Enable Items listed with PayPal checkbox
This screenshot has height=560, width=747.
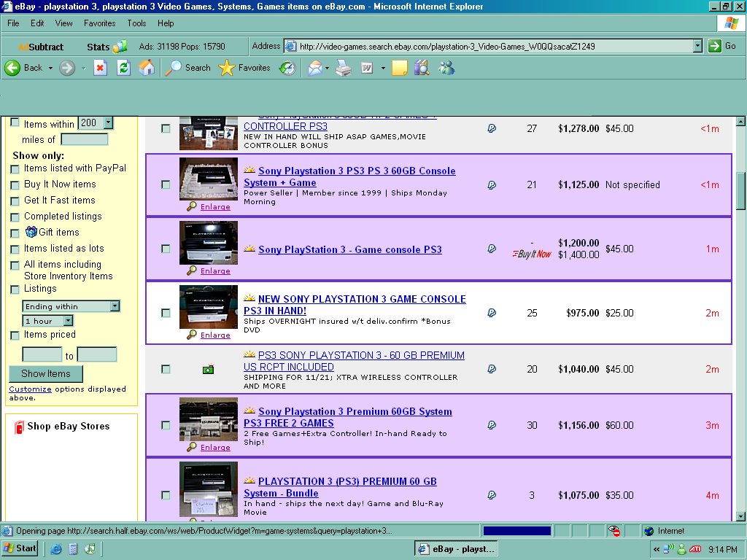tap(15, 169)
